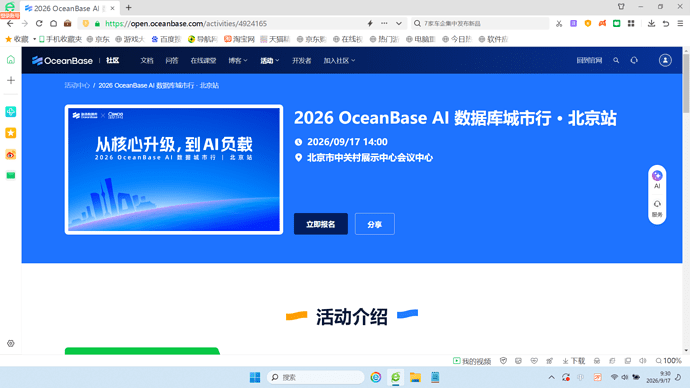Image resolution: width=690 pixels, height=388 pixels.
Task: Open the 手机收藏夹 bookmark folder
Action: (60, 39)
